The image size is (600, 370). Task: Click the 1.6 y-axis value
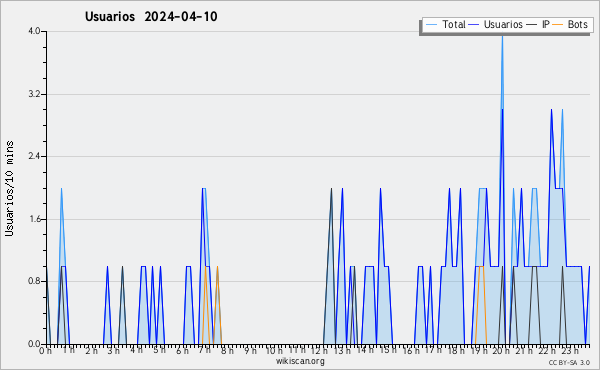tap(34, 219)
